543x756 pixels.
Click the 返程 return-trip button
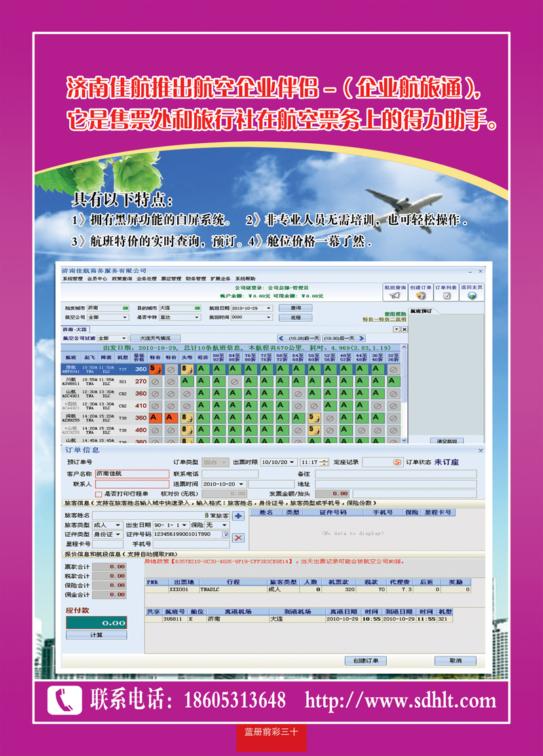pyautogui.click(x=296, y=318)
